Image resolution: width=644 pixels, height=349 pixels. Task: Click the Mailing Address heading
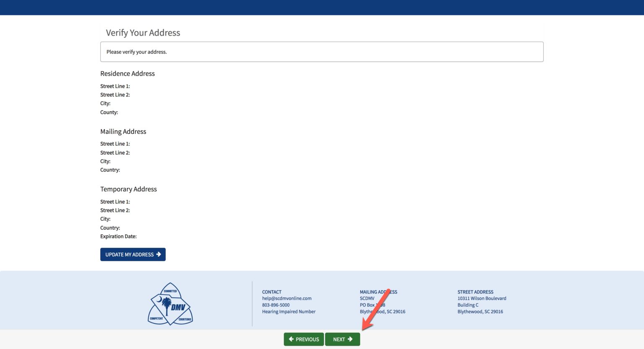123,131
